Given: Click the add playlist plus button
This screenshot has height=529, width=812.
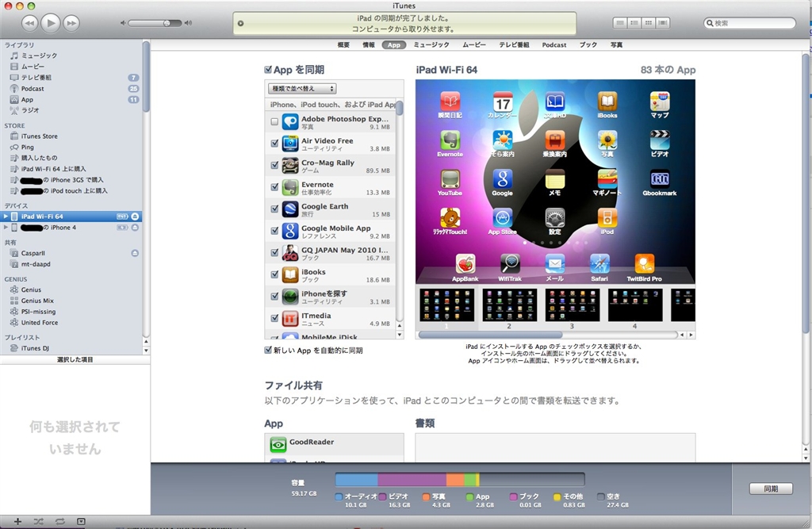Looking at the screenshot, I should point(17,521).
